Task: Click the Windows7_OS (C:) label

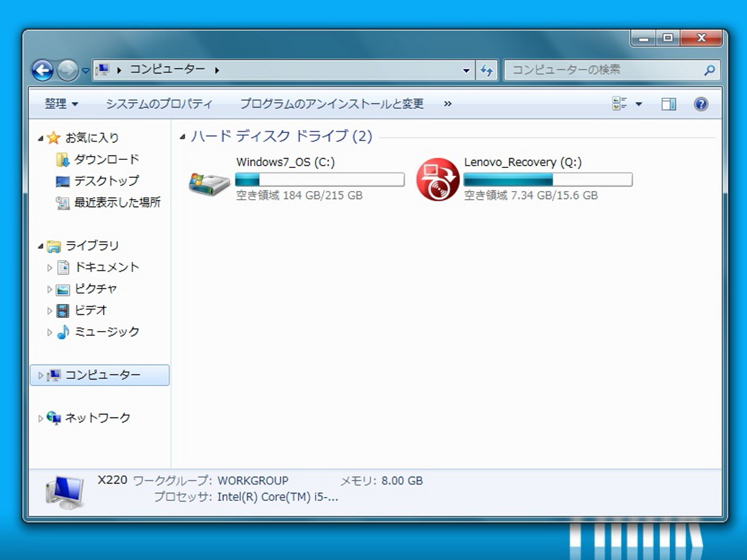Action: 286,162
